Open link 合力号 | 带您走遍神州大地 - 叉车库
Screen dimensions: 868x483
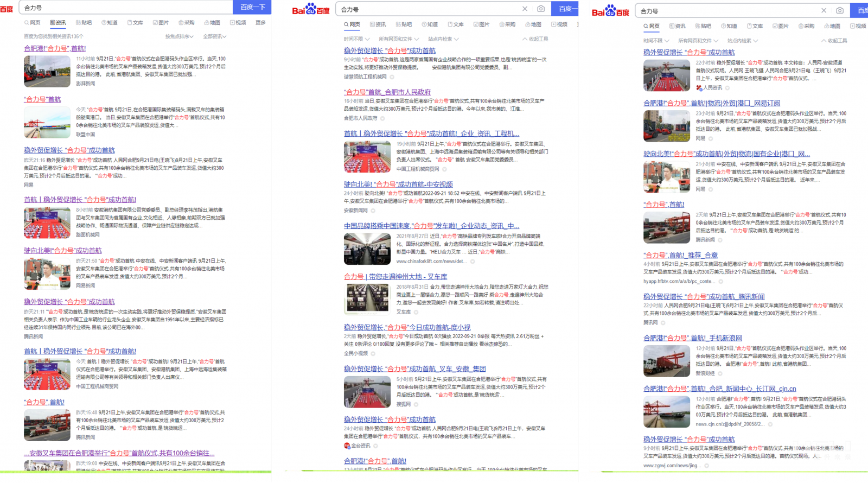(x=395, y=277)
